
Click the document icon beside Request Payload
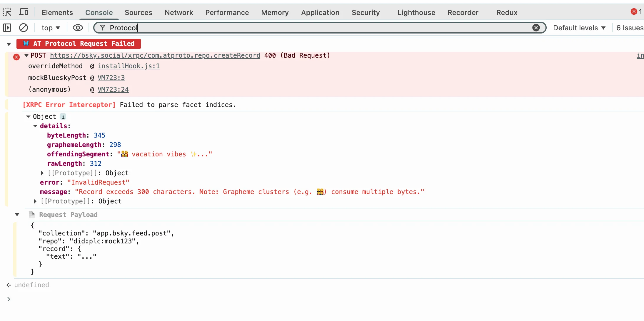point(32,214)
